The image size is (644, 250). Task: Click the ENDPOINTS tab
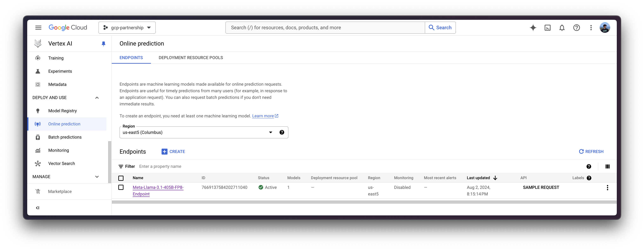131,57
